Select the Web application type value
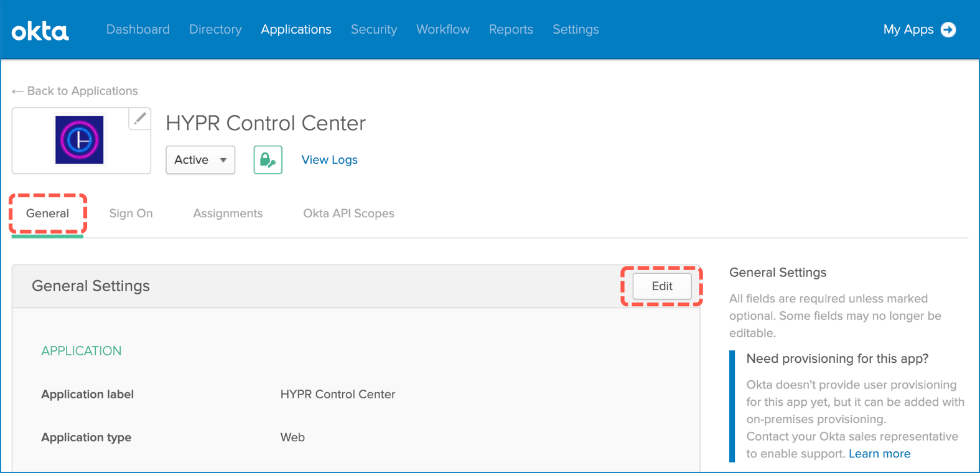 pyautogui.click(x=292, y=438)
